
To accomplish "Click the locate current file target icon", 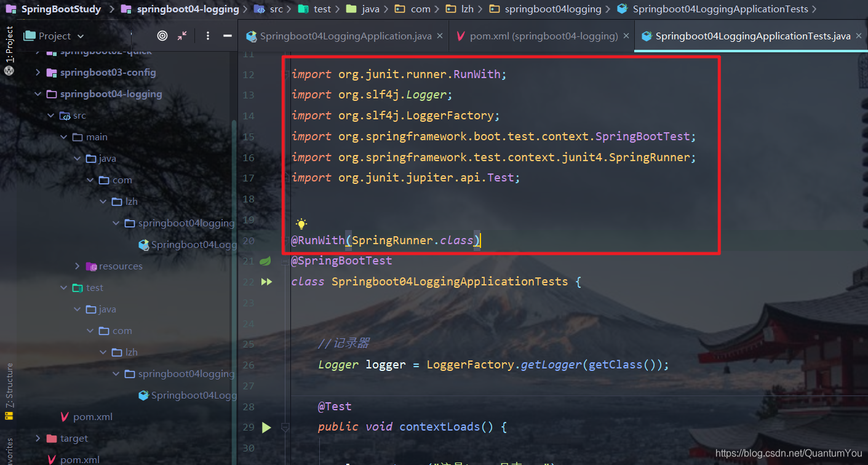I will click(162, 36).
